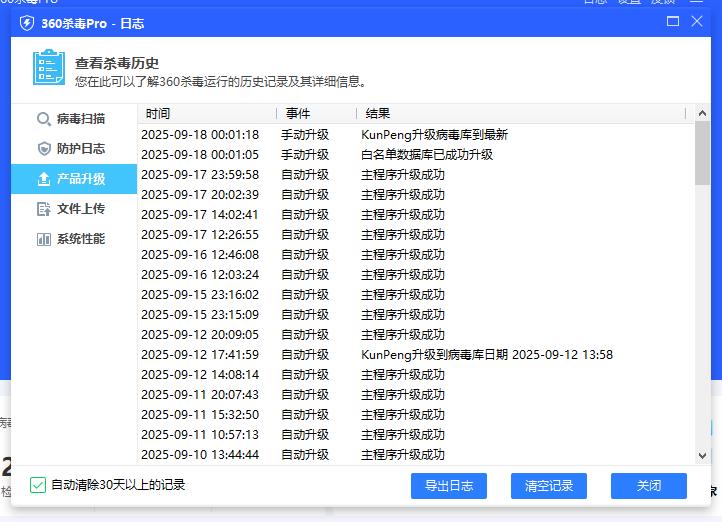Select row 2025-09-10 13:44:44

[416, 455]
